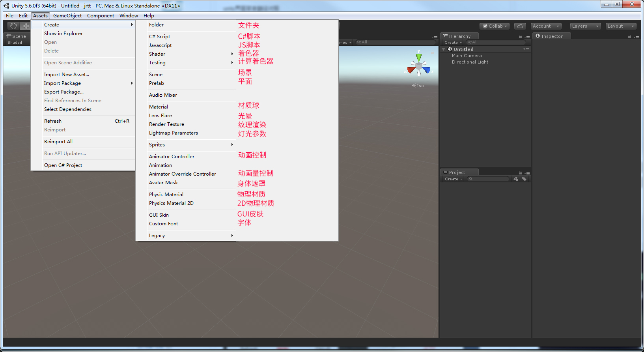Click the green Y axis cone on scene gizmo
644x352 pixels.
419,57
